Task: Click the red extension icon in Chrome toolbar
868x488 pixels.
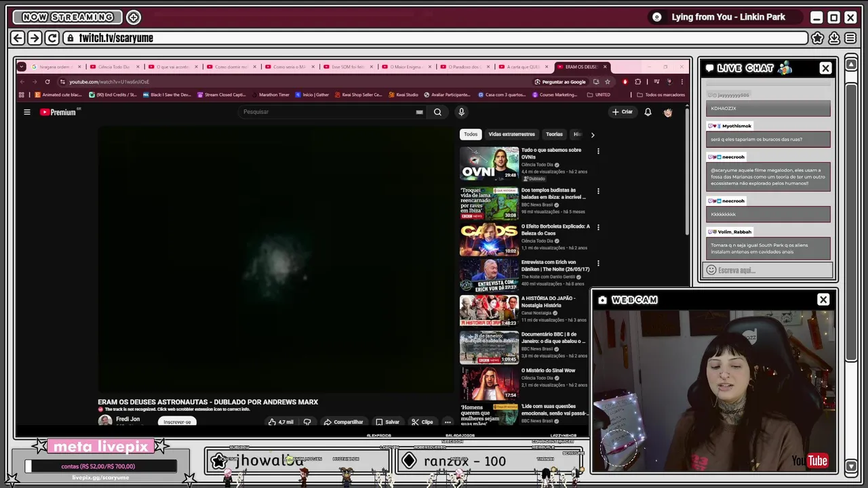Action: pos(625,81)
